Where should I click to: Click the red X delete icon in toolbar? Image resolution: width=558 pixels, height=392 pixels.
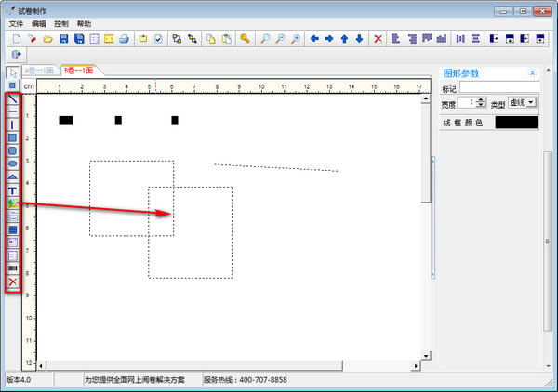(378, 39)
